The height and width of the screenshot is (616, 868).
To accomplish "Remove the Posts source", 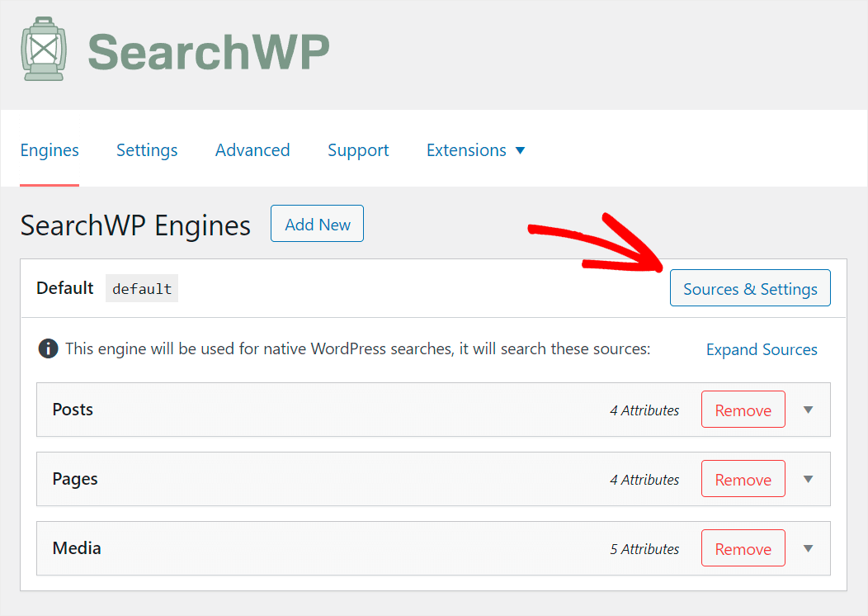I will (x=743, y=410).
